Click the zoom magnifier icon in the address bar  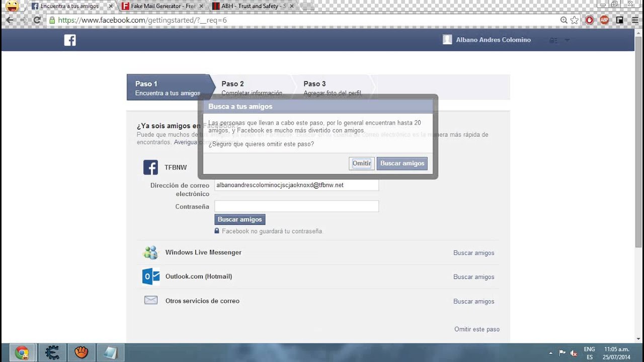tap(564, 20)
